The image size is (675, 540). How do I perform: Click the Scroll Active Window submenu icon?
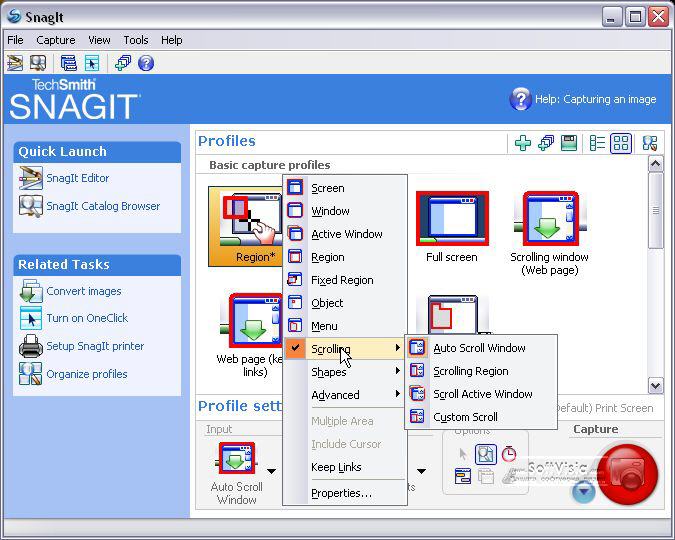click(417, 394)
